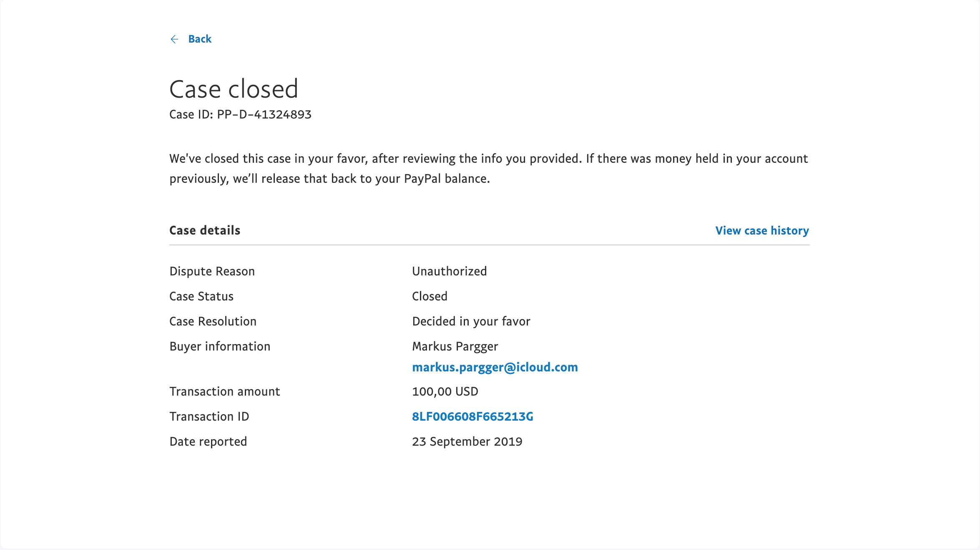Select the 100,00 USD amount value
Screen dimensions: 980x550
[x=445, y=391]
